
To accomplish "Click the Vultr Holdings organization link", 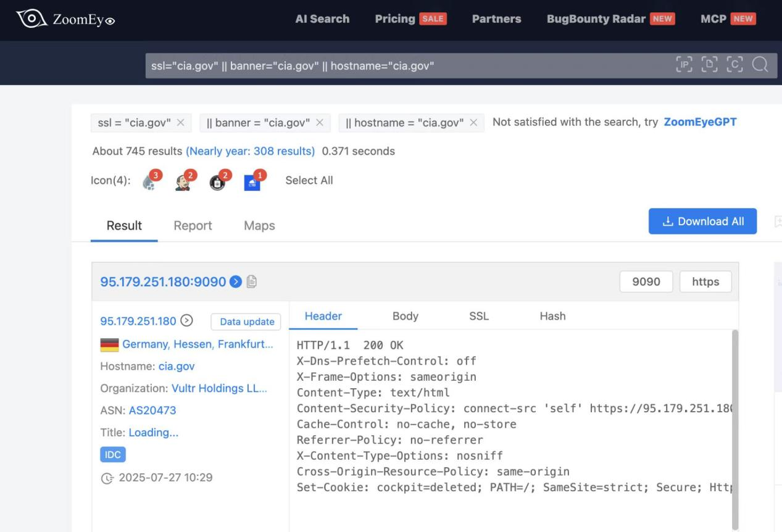I will pyautogui.click(x=219, y=388).
